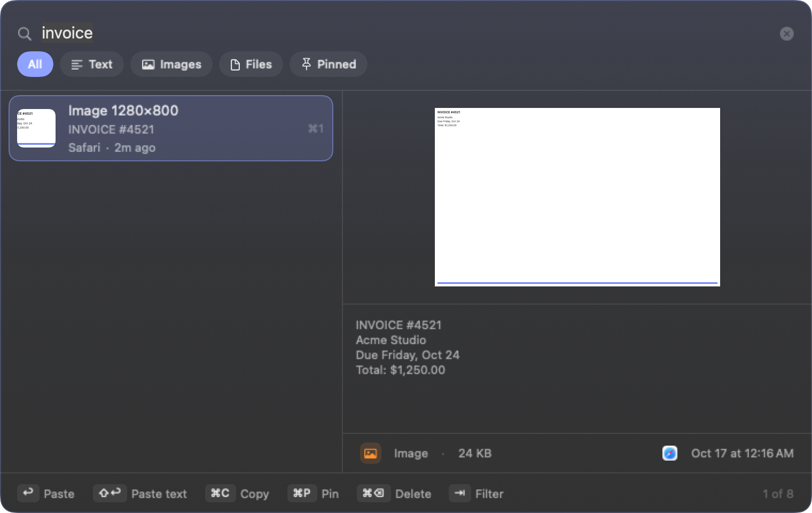Switch to the Text filter tab
This screenshot has height=513, width=812.
tap(92, 64)
